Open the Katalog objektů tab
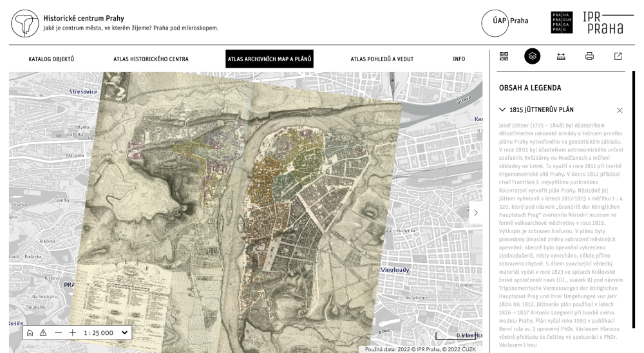Screen dimensions: 644x353 (52, 59)
